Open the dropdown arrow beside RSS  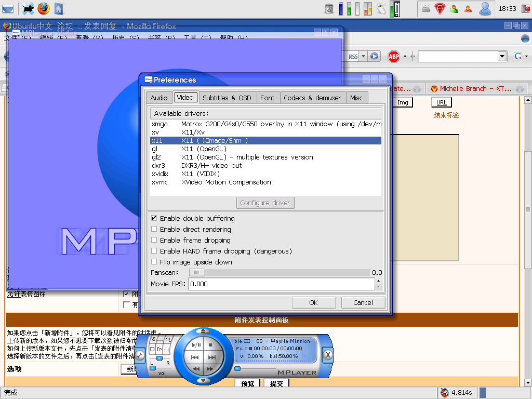pos(363,56)
